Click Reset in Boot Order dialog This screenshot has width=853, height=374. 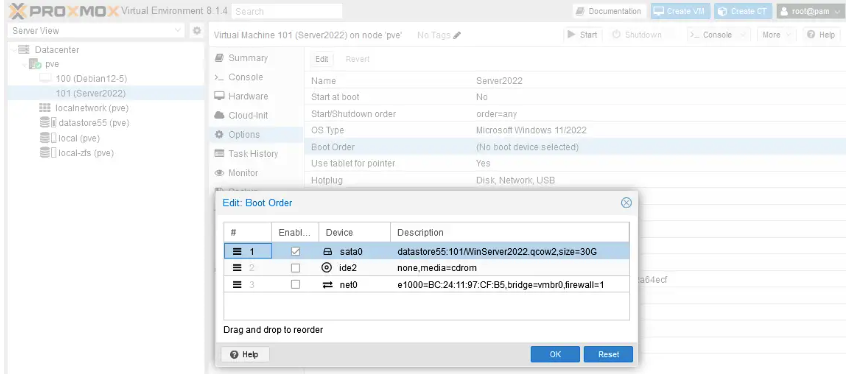(x=608, y=354)
